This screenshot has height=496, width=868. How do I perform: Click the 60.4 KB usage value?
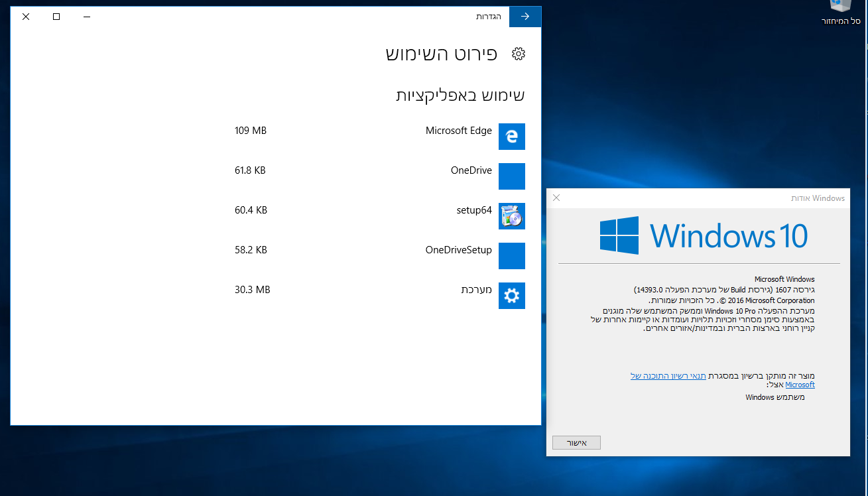click(x=251, y=210)
